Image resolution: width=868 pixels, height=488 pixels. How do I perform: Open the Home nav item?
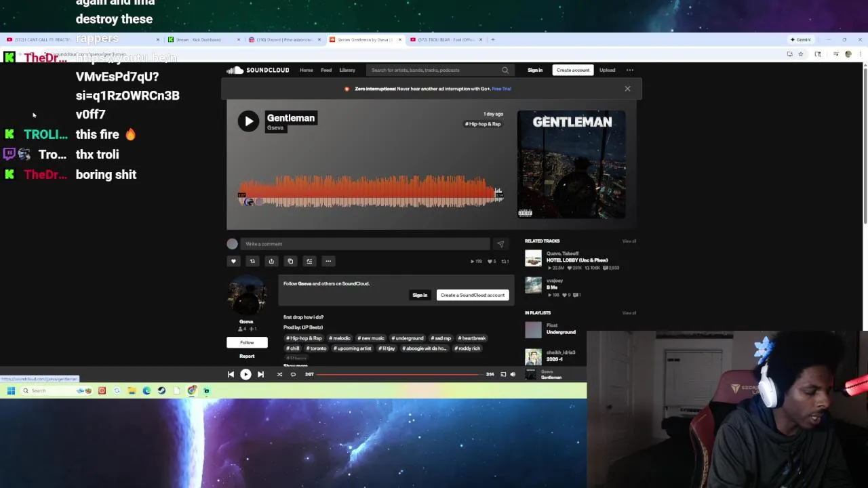click(307, 70)
